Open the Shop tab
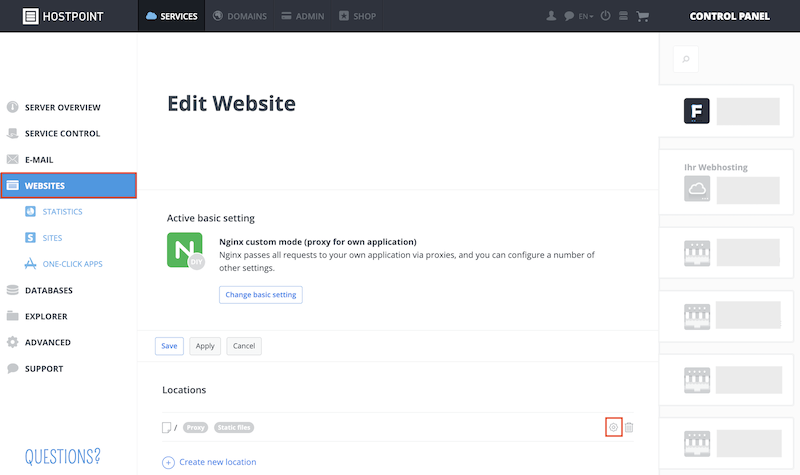This screenshot has width=800, height=475. [x=357, y=16]
